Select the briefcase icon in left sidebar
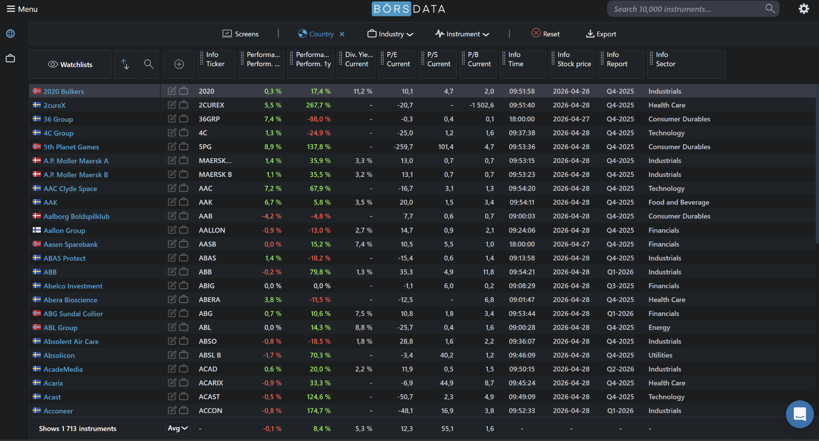This screenshot has width=819, height=441. click(10, 59)
